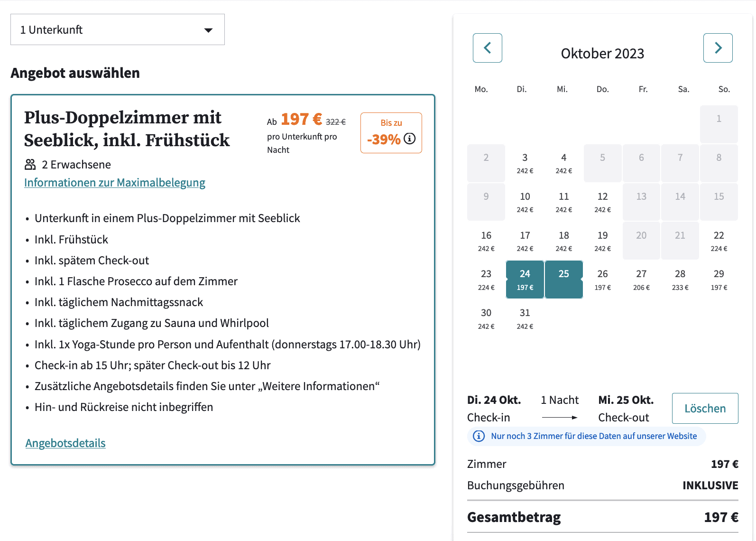Click the dropdown arrow of Unterkunft selector
The image size is (756, 541).
tap(208, 30)
